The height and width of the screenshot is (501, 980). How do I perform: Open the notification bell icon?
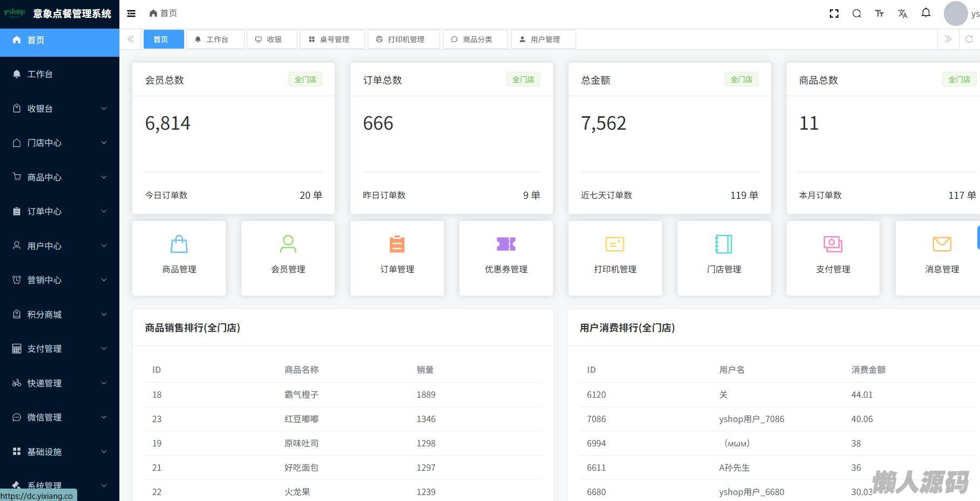click(x=925, y=13)
